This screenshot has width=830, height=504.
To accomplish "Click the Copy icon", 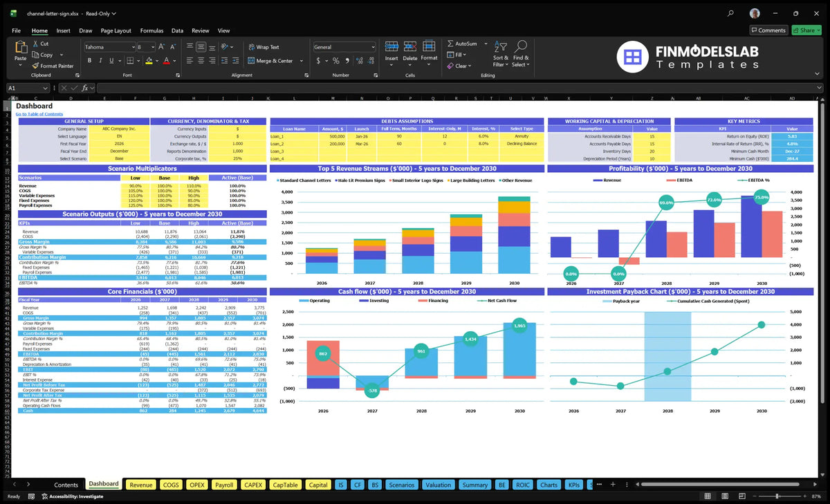I will 35,55.
